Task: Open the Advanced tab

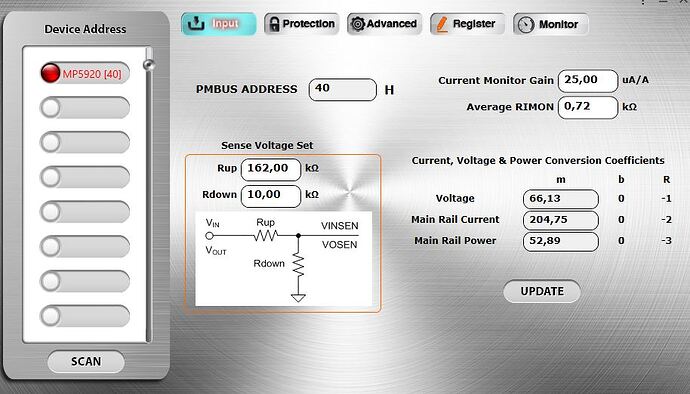Action: pos(385,24)
